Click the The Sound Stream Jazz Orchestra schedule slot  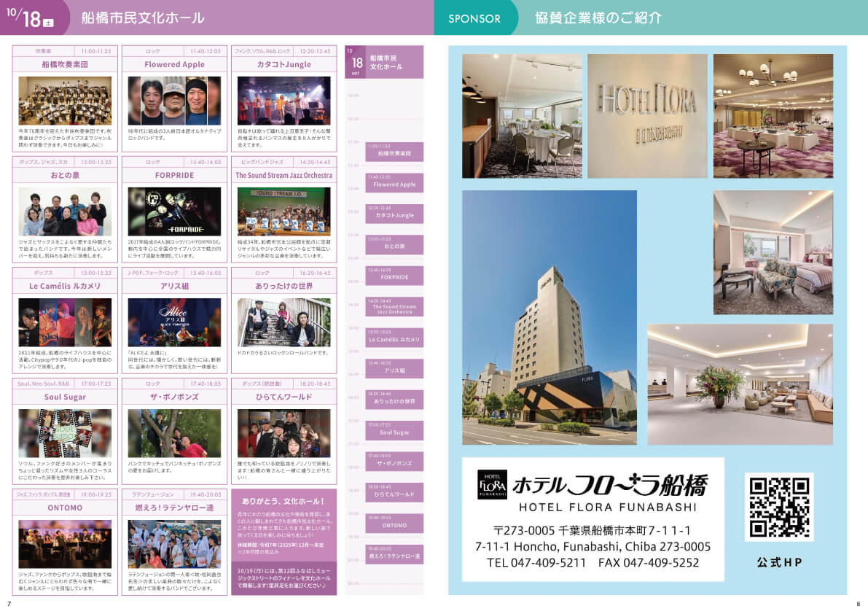pyautogui.click(x=394, y=306)
